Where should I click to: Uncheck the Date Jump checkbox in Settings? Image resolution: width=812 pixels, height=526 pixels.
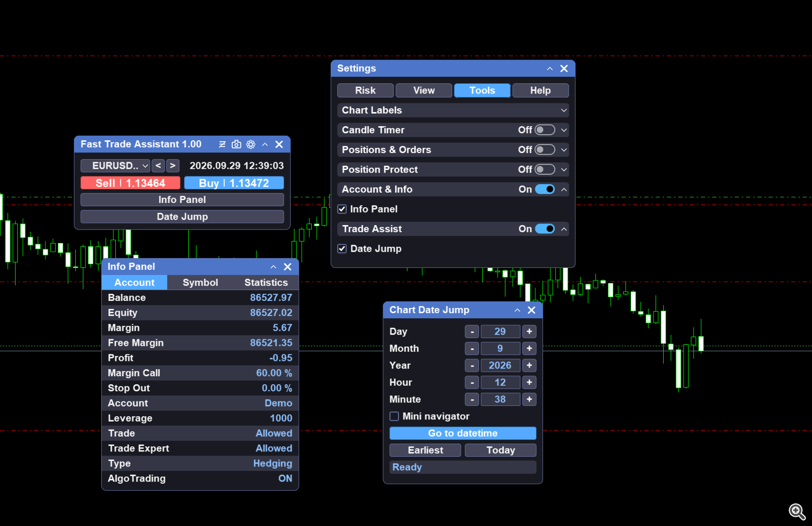342,249
